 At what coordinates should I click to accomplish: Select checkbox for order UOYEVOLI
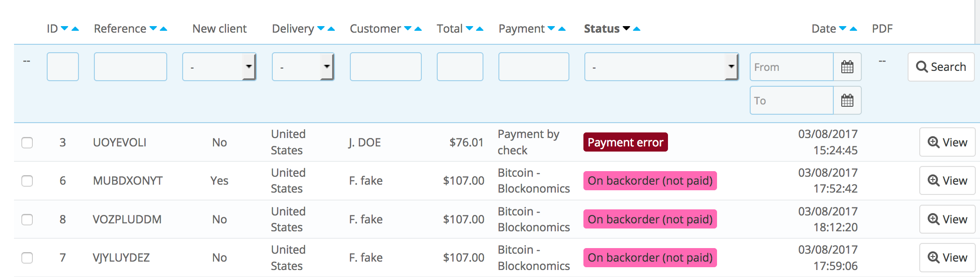point(27,142)
